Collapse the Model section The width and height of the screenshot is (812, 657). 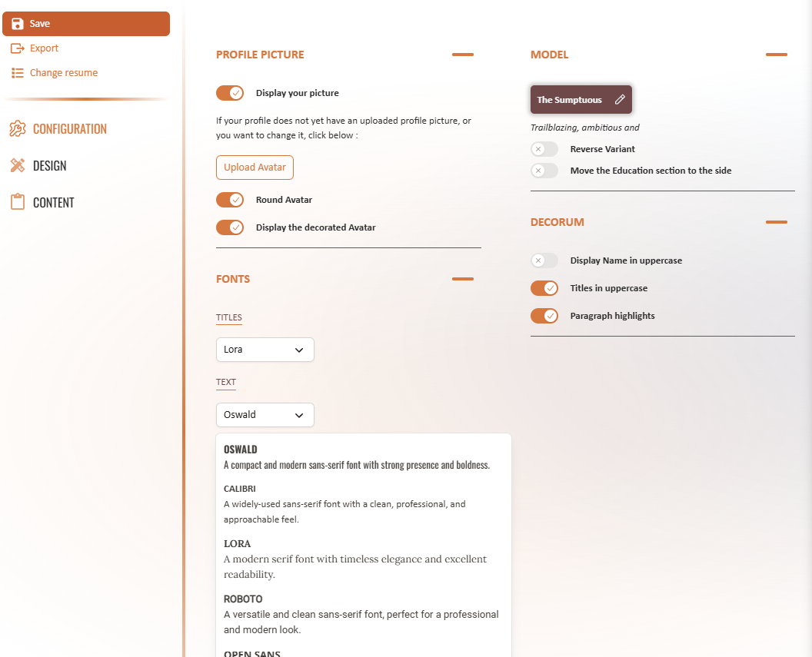point(777,55)
